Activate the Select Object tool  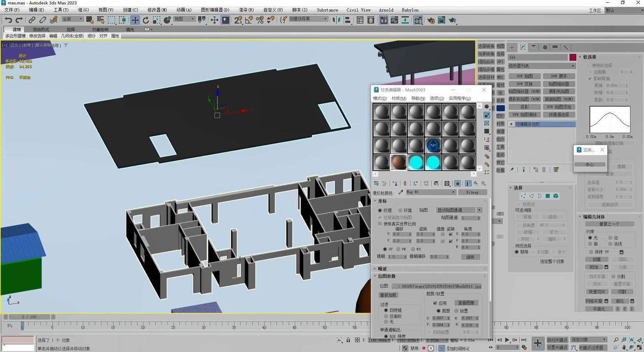click(x=89, y=20)
